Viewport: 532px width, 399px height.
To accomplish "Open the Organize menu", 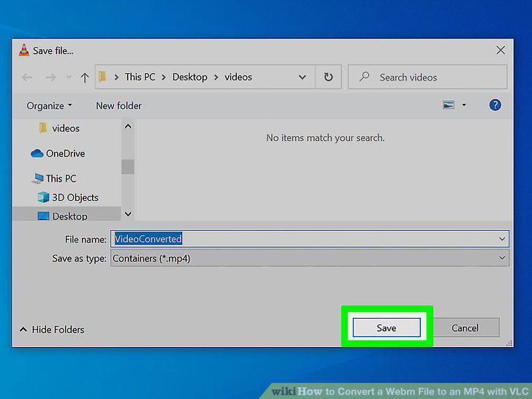I will [49, 106].
